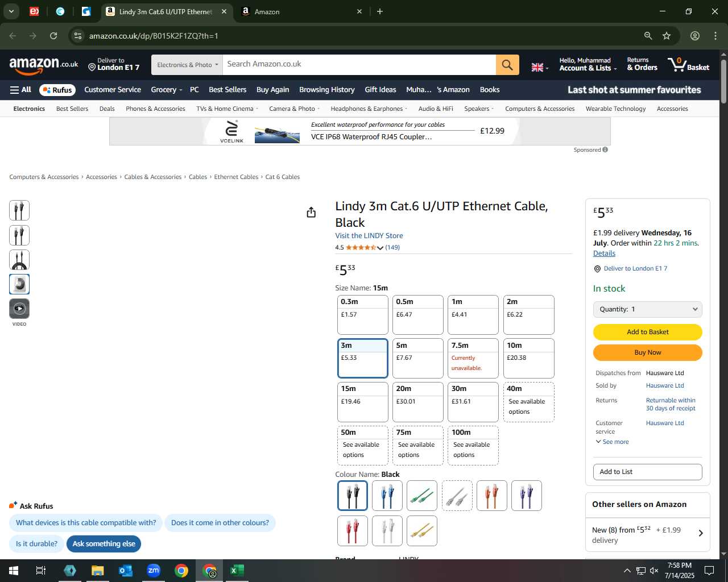Select the 10m size option
This screenshot has width=728, height=582.
pos(529,358)
